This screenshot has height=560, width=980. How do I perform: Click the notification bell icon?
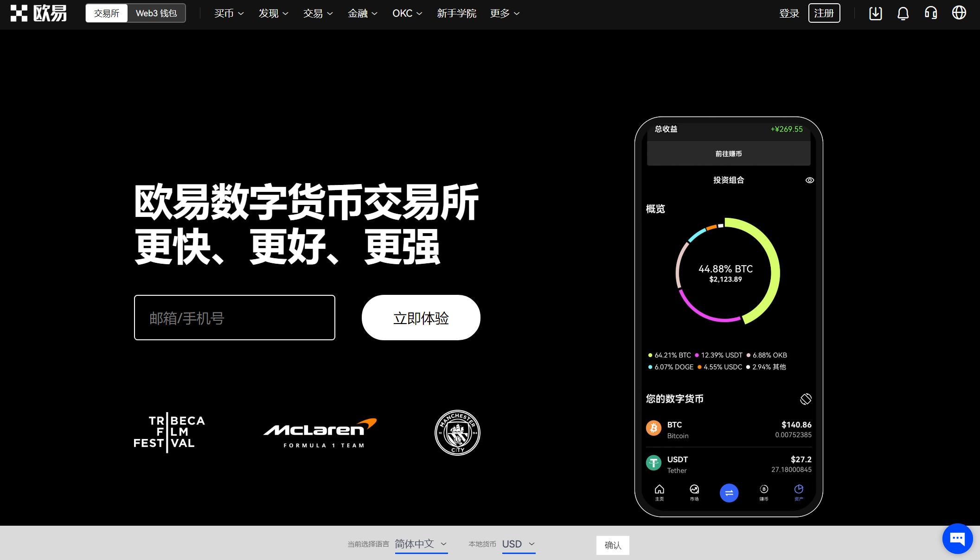(903, 13)
